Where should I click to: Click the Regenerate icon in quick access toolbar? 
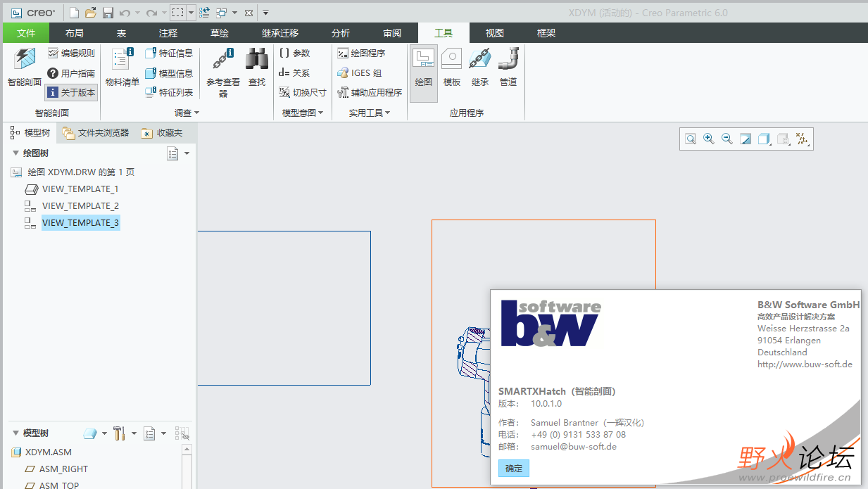point(204,13)
